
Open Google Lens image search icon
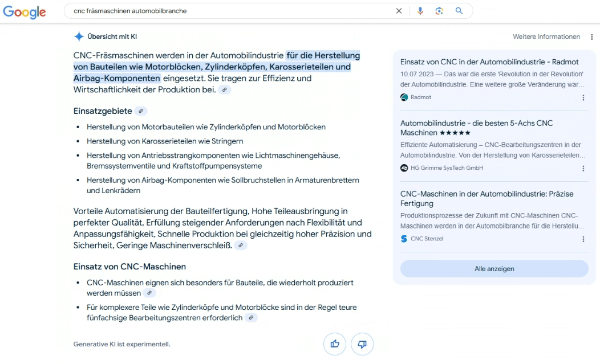point(439,11)
